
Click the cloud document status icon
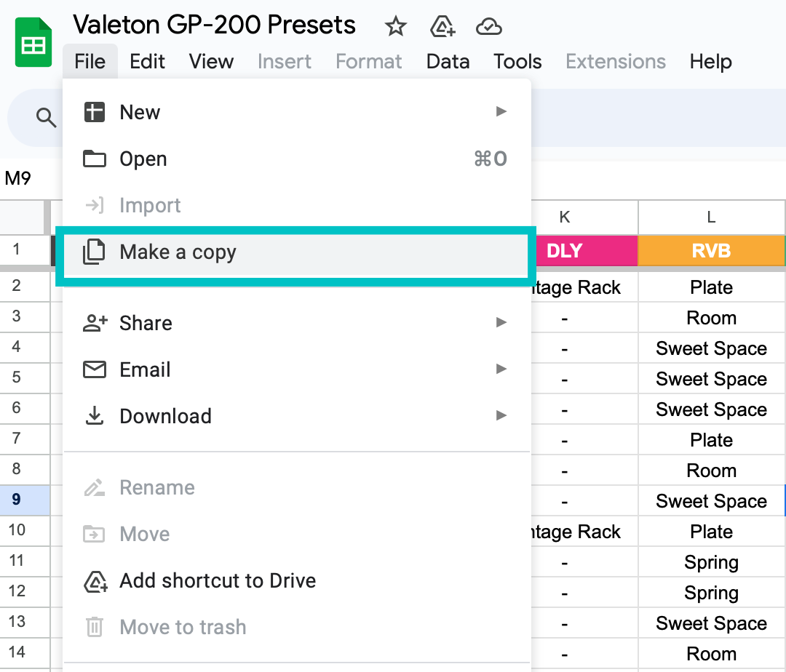(489, 26)
